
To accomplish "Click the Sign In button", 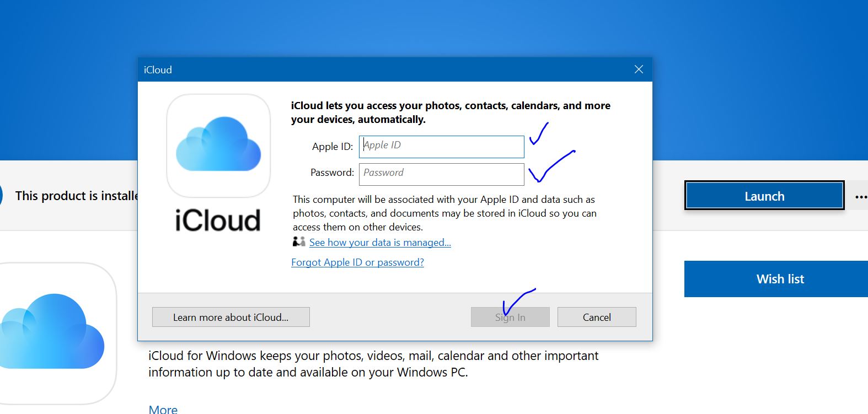I will 510,317.
